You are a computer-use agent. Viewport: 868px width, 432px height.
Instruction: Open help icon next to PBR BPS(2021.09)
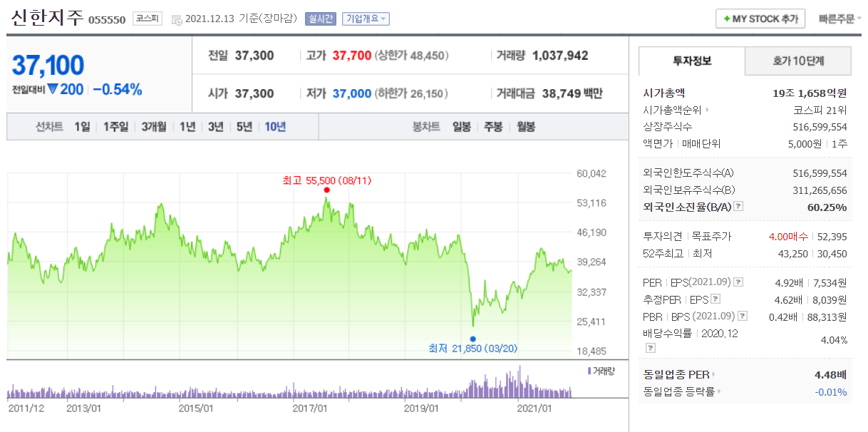(743, 316)
